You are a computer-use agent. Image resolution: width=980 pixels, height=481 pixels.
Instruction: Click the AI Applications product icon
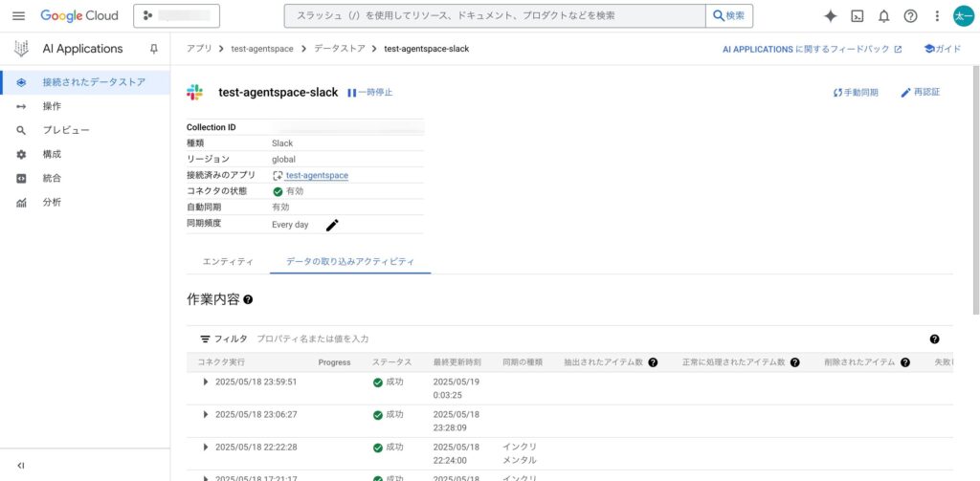coord(21,49)
